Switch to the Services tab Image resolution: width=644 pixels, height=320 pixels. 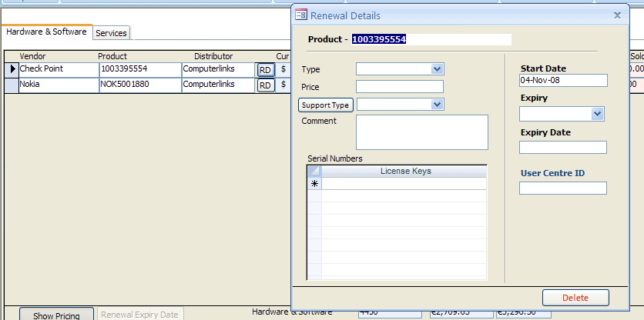click(x=111, y=33)
